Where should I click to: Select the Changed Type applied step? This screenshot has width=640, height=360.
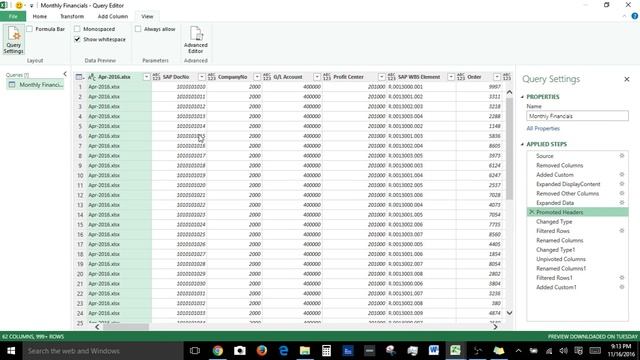pos(554,222)
